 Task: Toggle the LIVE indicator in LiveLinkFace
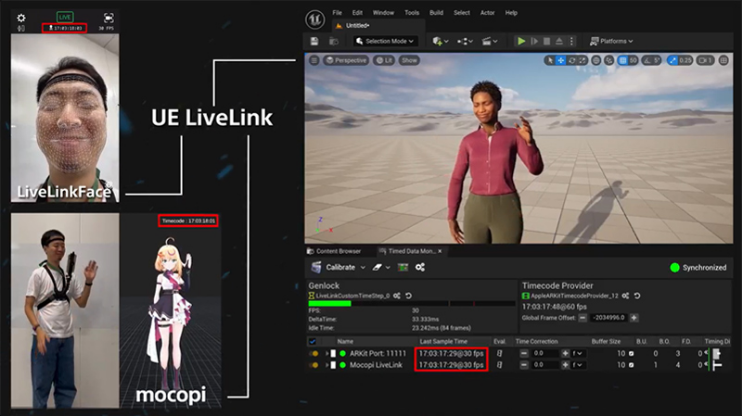click(x=65, y=17)
